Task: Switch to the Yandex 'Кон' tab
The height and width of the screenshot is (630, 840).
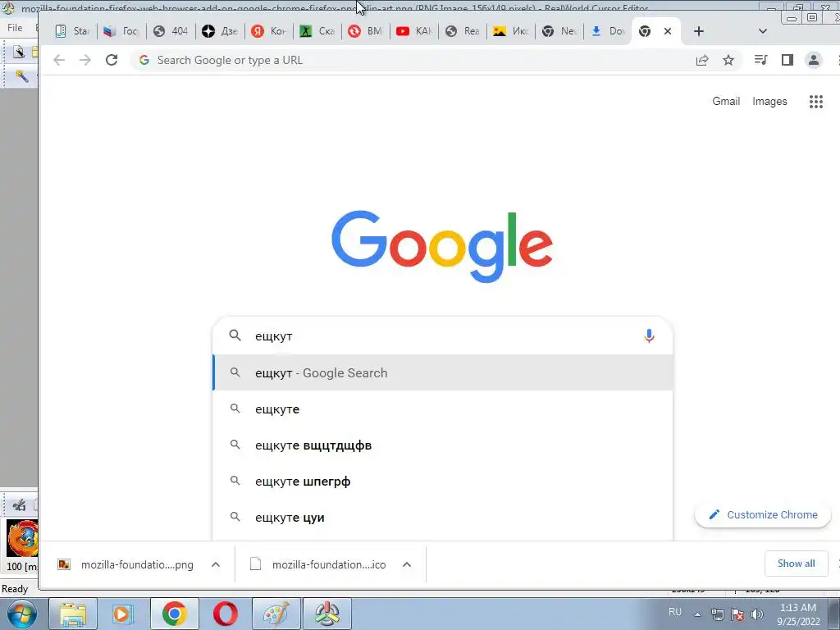Action: (x=269, y=31)
